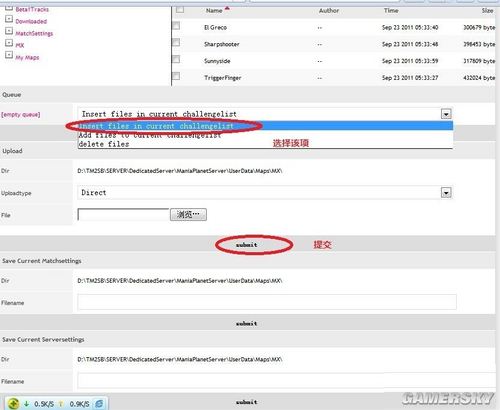Click submit under Save Current Serversettings
The height and width of the screenshot is (410, 500).
click(247, 402)
